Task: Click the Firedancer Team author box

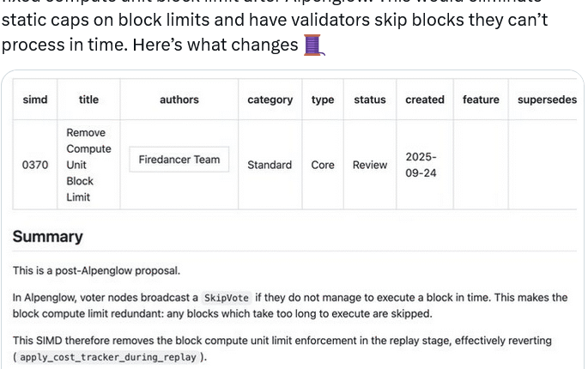Action: click(x=179, y=160)
